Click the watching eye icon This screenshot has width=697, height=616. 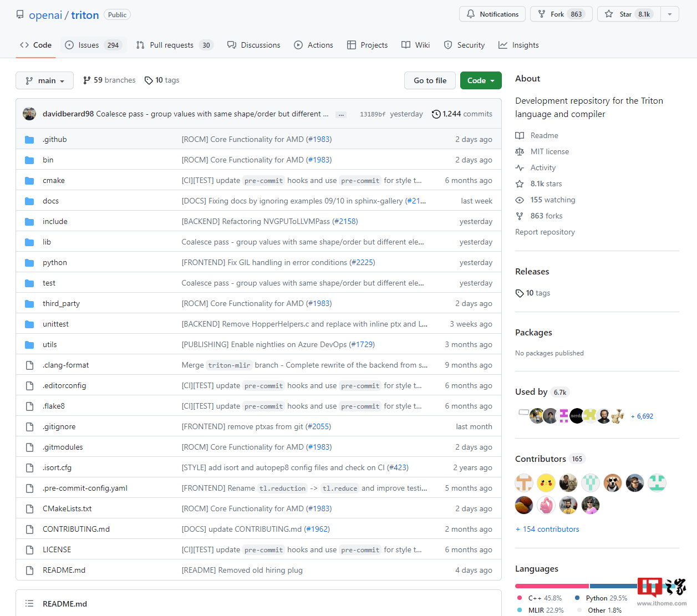pyautogui.click(x=520, y=200)
